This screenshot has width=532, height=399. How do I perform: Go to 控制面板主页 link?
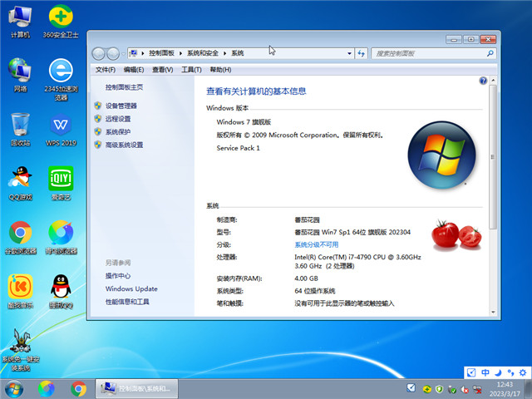pyautogui.click(x=124, y=87)
